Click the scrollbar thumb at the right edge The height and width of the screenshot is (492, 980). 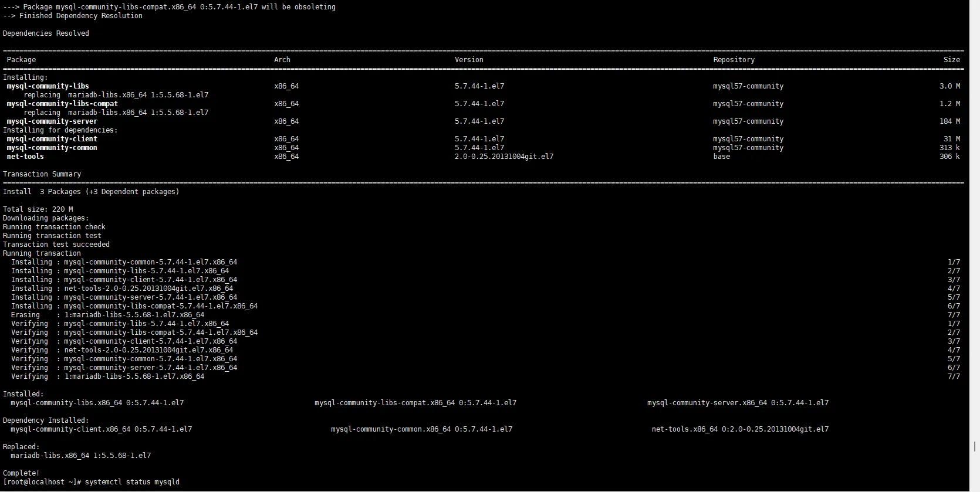974,446
